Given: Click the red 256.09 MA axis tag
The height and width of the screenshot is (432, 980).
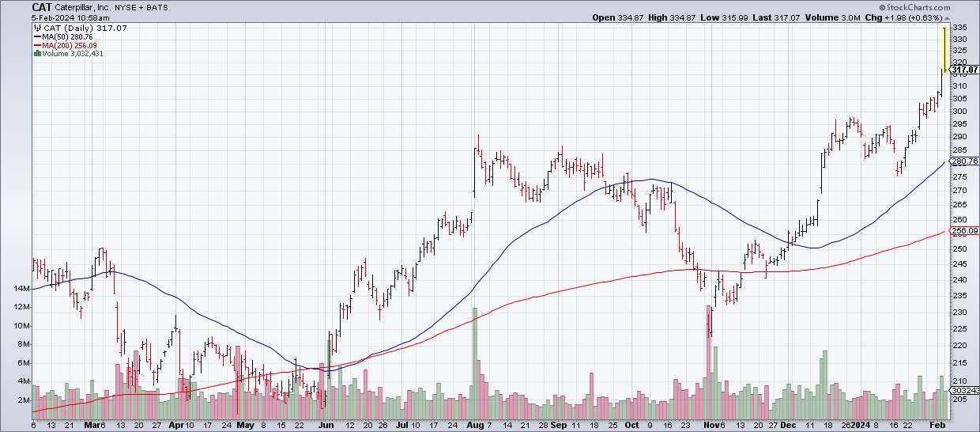Looking at the screenshot, I should (963, 231).
